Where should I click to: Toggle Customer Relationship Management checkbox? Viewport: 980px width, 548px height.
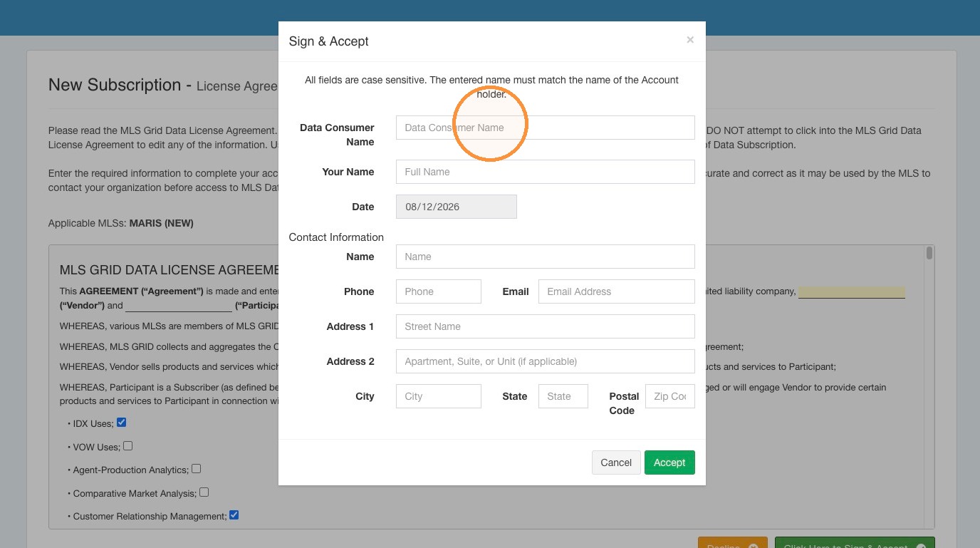[234, 515]
